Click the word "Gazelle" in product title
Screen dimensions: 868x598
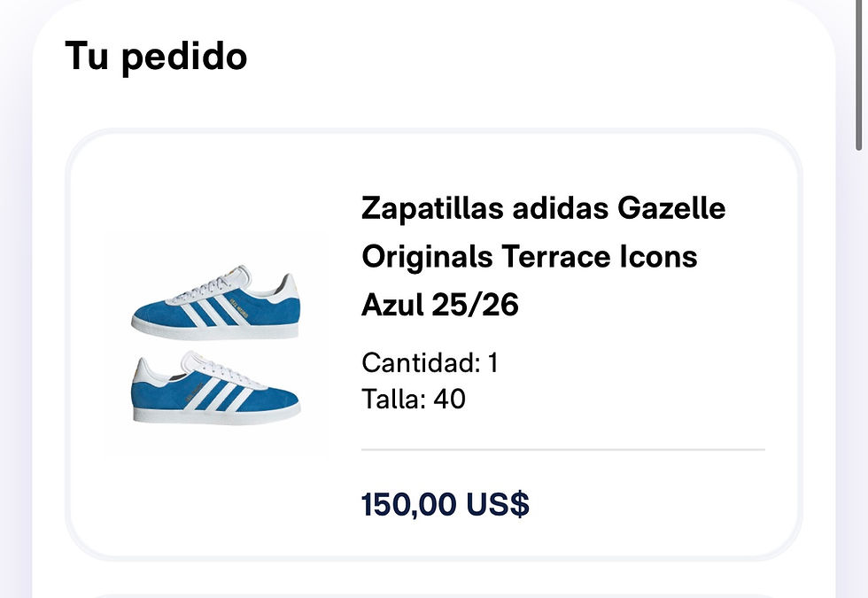[x=671, y=209]
